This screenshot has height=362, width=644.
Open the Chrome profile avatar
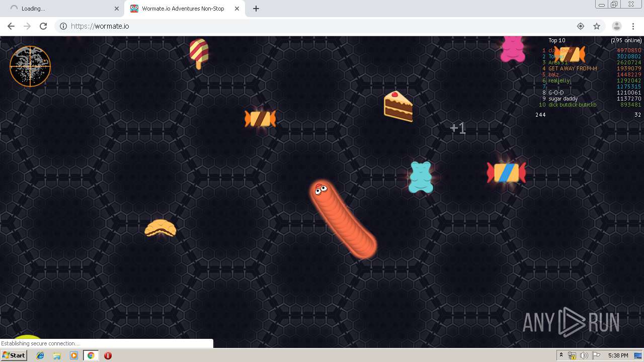click(x=617, y=26)
